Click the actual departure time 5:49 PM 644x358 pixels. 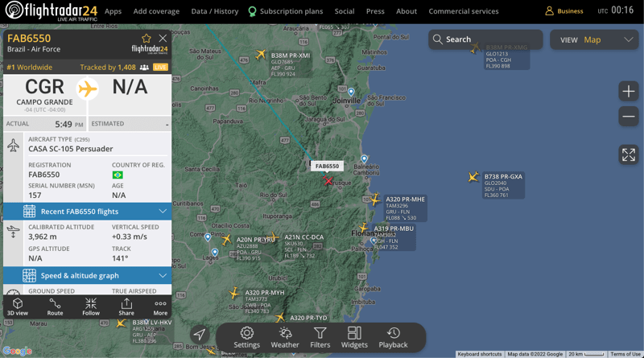[69, 124]
